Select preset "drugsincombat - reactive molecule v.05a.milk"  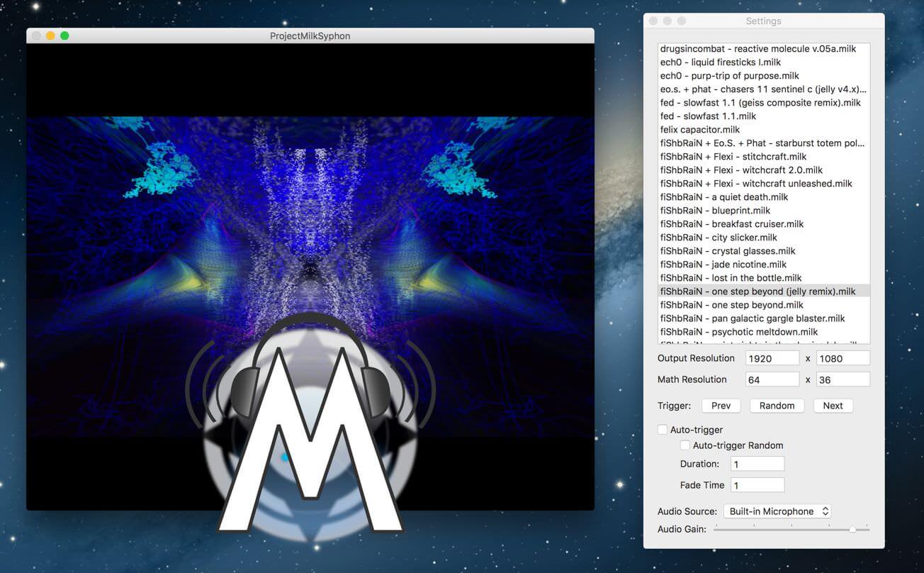(x=764, y=49)
